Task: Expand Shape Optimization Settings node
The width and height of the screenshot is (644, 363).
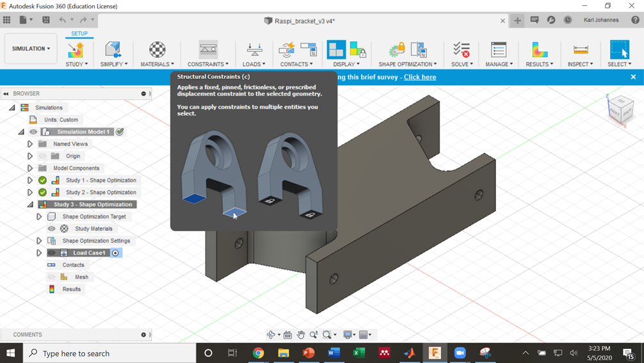Action: 39,241
